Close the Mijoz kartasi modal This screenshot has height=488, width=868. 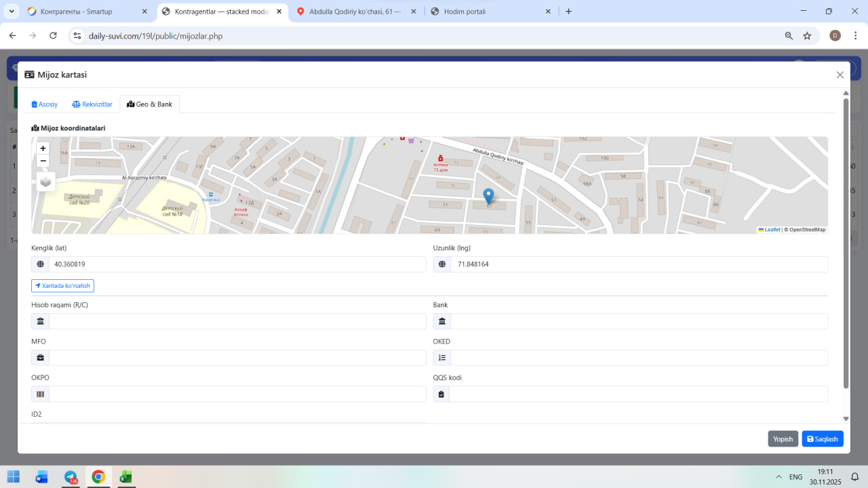[x=840, y=75]
